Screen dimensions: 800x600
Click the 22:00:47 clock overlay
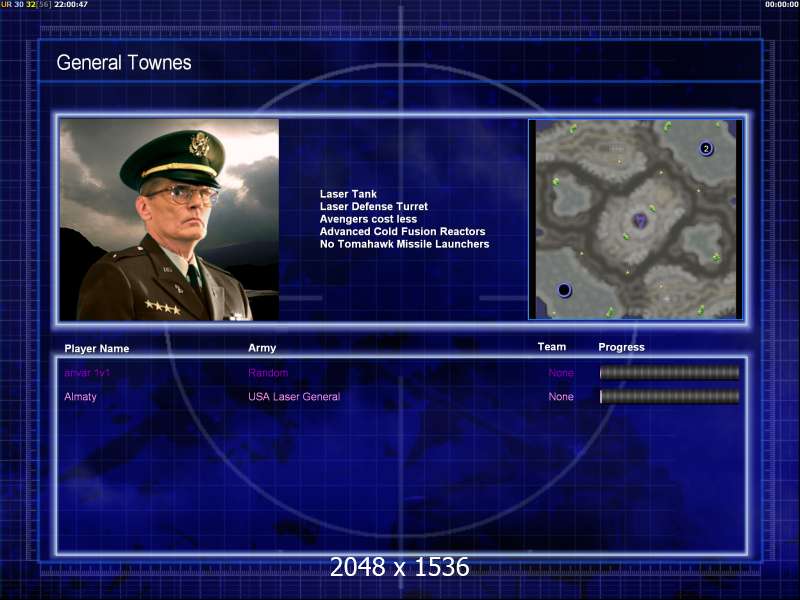pos(71,5)
